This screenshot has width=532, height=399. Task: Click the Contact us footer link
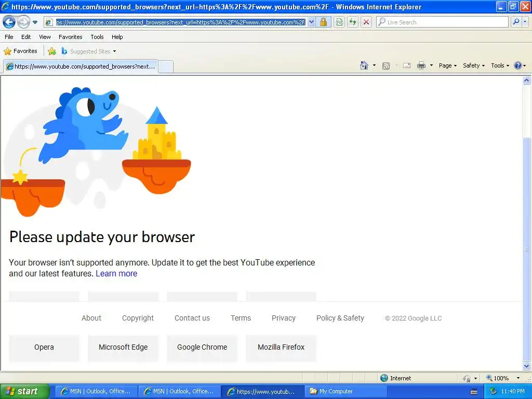(192, 318)
